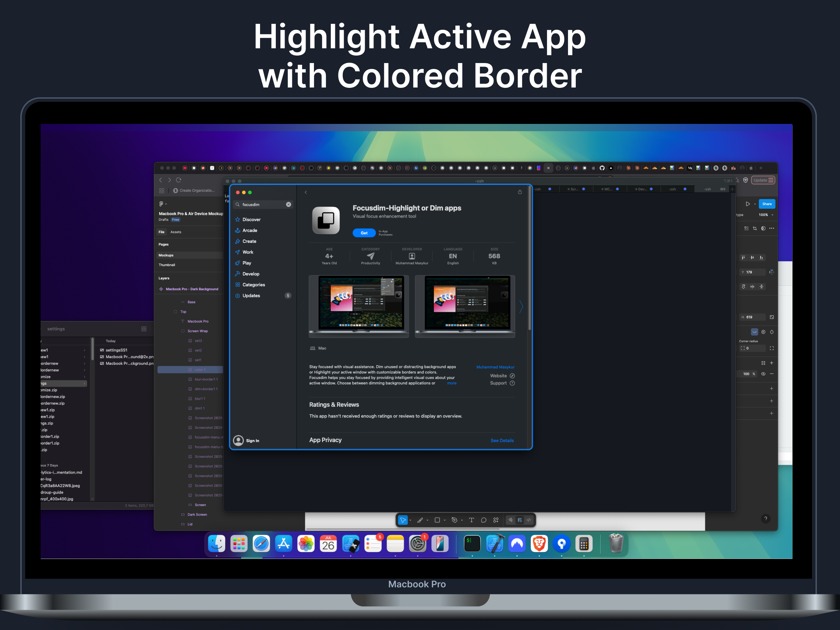Open the Support link
The width and height of the screenshot is (840, 630).
(x=502, y=383)
